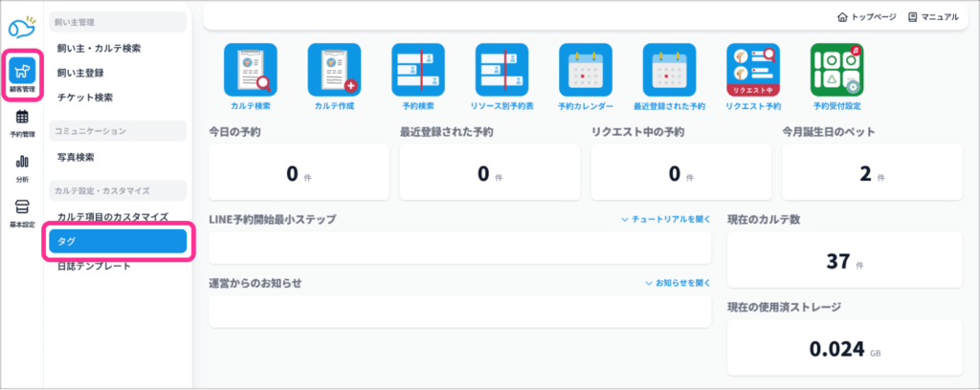
Task: Click the カルテ作成 icon
Action: [x=333, y=71]
